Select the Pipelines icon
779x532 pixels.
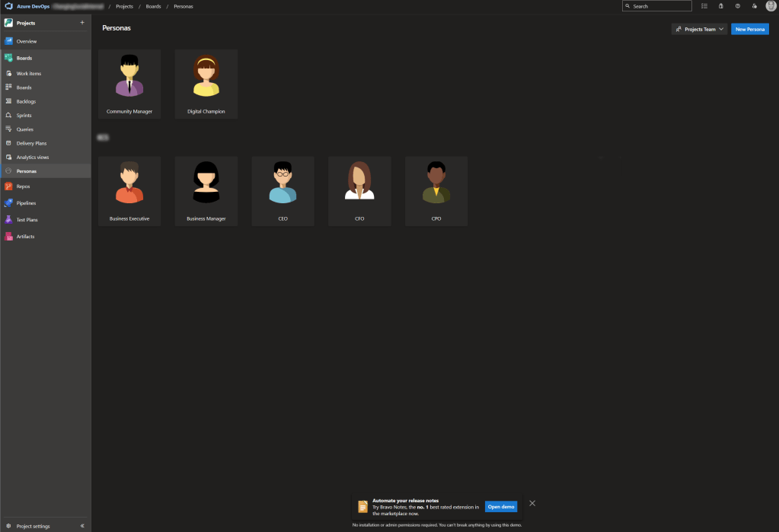(27, 202)
